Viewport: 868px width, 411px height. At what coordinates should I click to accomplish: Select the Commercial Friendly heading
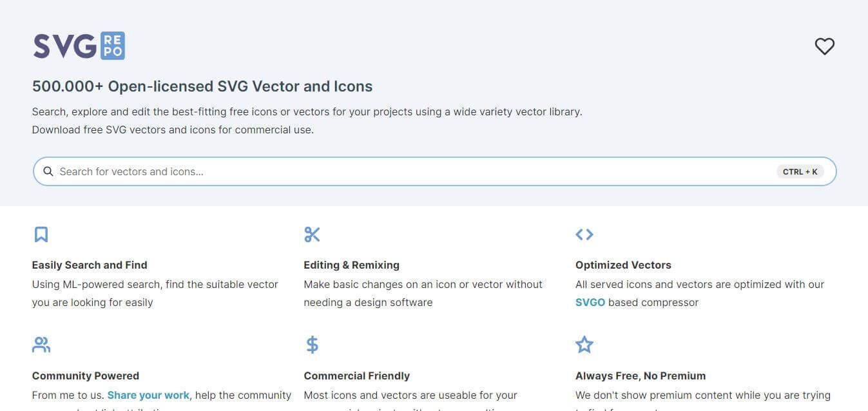[x=356, y=376]
